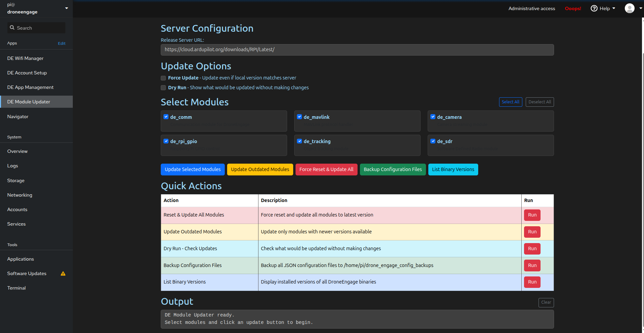Uncheck the de_tracking module
The width and height of the screenshot is (644, 333).
click(x=299, y=141)
